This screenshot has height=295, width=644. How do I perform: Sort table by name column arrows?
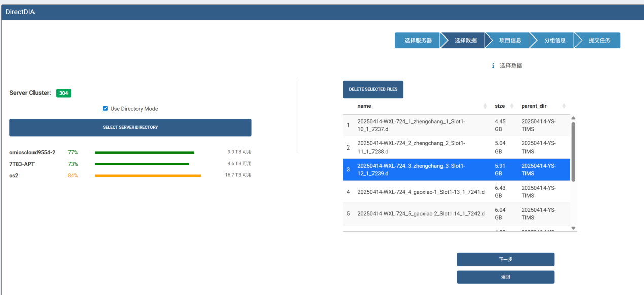click(x=485, y=106)
